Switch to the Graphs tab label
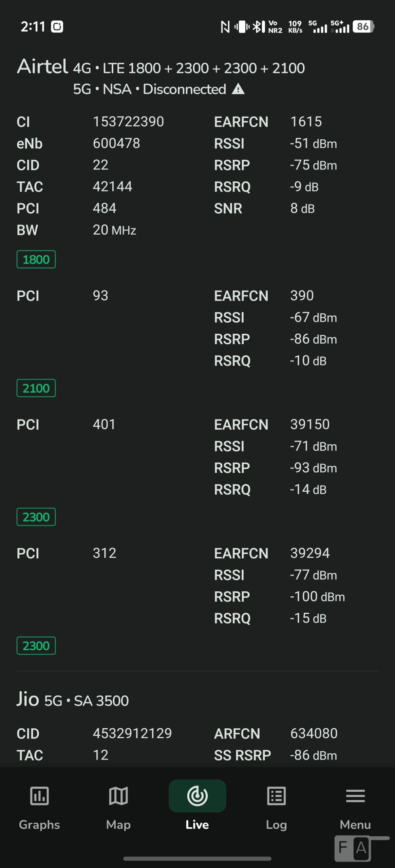The height and width of the screenshot is (868, 395). (39, 825)
